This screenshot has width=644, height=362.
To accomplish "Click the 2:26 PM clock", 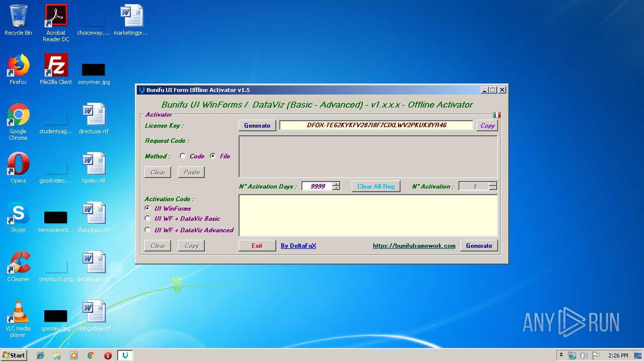I will (618, 355).
